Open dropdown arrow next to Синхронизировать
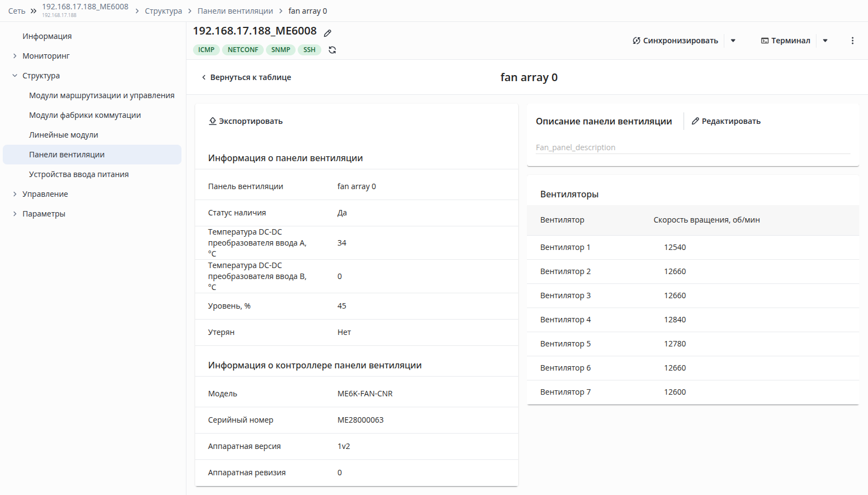Image resolution: width=868 pixels, height=495 pixels. click(733, 41)
